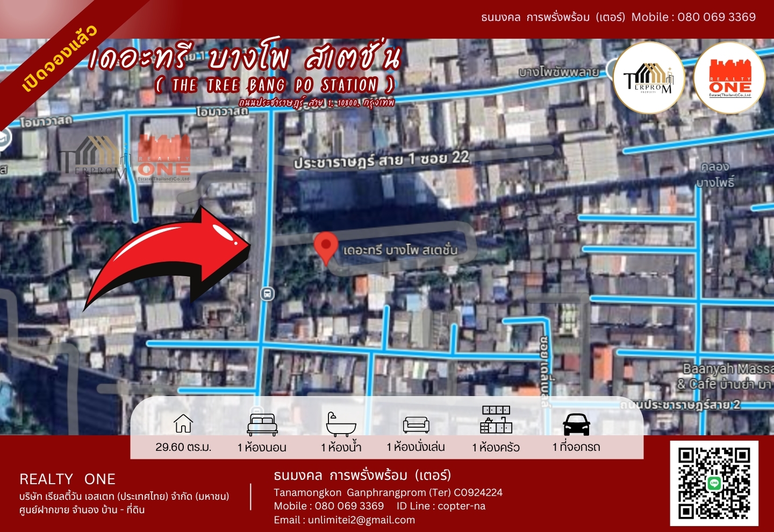
Task: Click the bathtub bathroom icon
Action: tap(341, 425)
